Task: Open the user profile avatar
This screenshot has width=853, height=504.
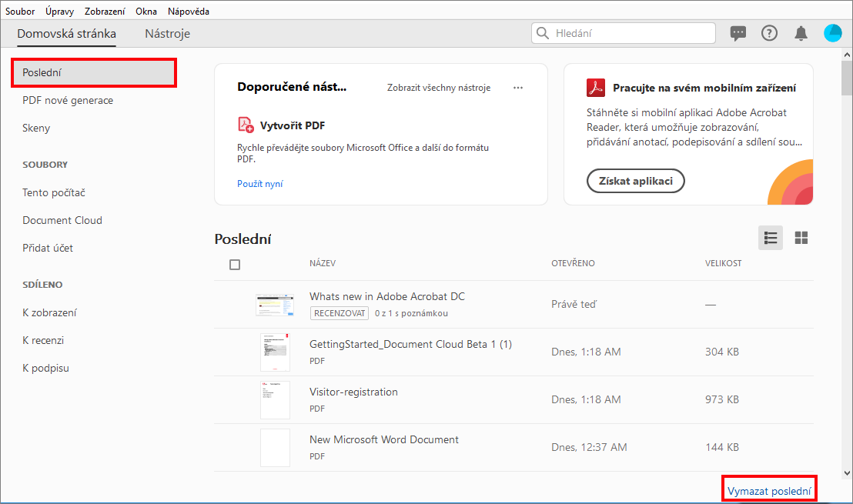Action: [832, 33]
